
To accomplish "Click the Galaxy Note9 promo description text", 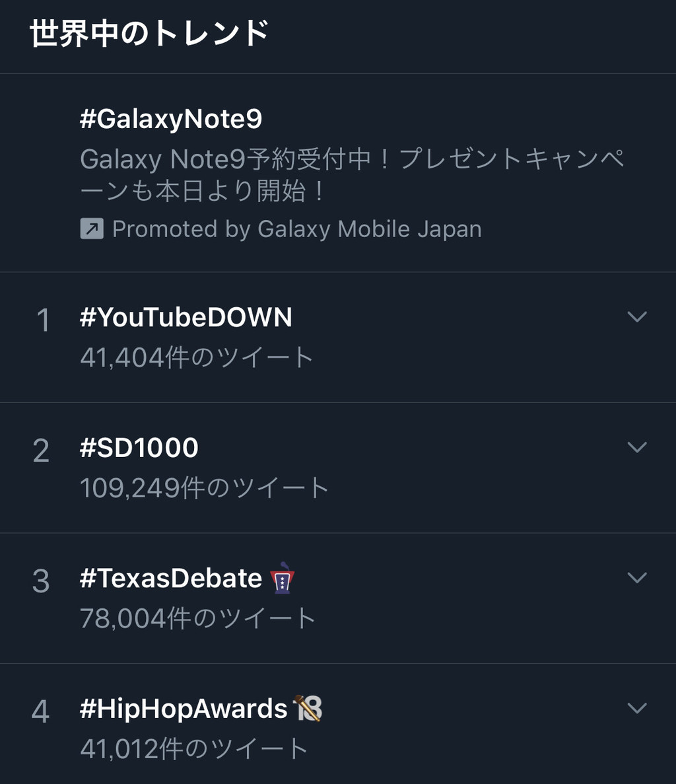I will click(351, 175).
